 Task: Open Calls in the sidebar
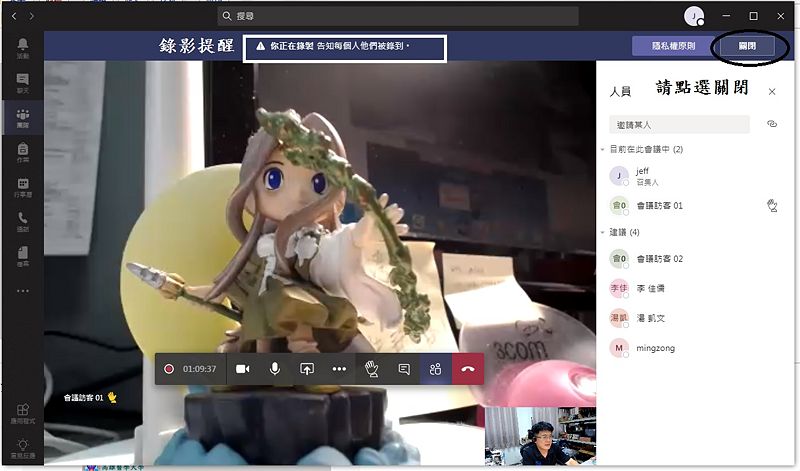[x=23, y=221]
